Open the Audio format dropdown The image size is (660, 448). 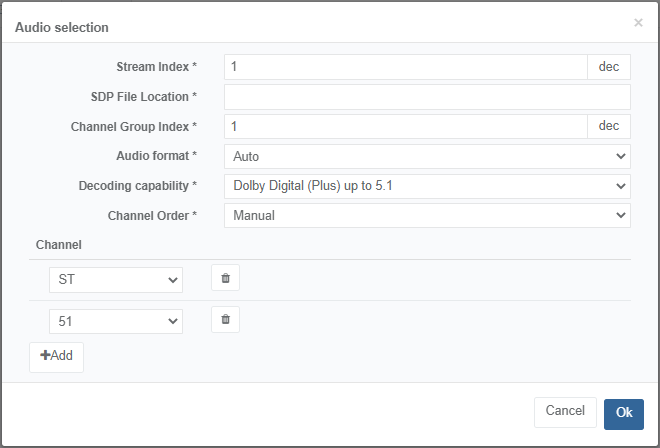(x=427, y=157)
